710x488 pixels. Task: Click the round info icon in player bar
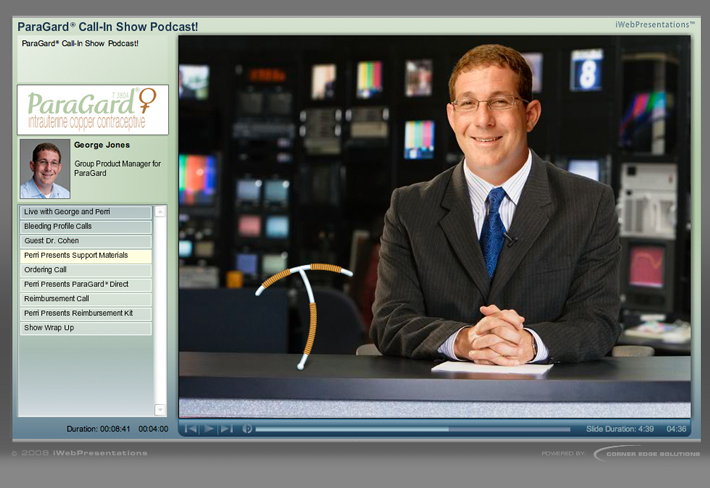click(x=247, y=429)
